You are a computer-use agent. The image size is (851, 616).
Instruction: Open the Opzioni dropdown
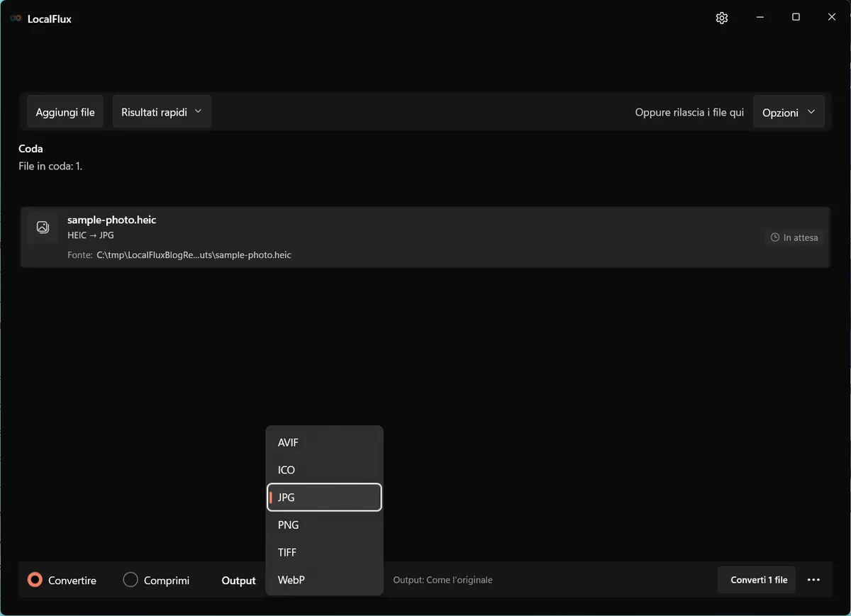click(x=789, y=113)
